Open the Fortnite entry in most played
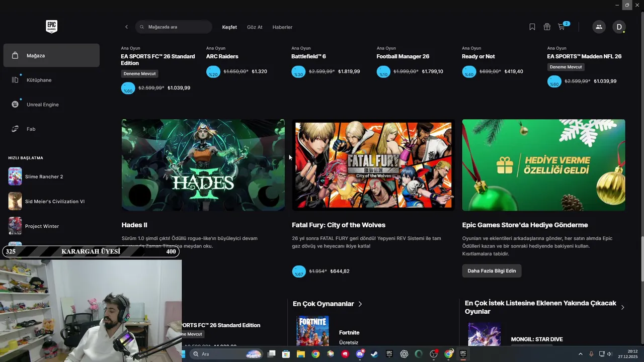The width and height of the screenshot is (644, 362). pos(349,332)
